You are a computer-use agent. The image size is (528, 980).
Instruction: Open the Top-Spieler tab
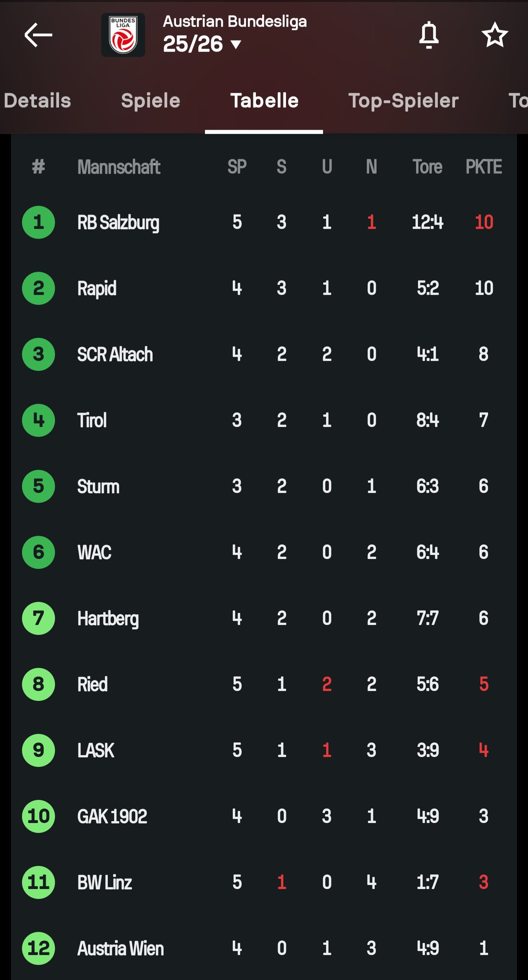click(x=403, y=101)
